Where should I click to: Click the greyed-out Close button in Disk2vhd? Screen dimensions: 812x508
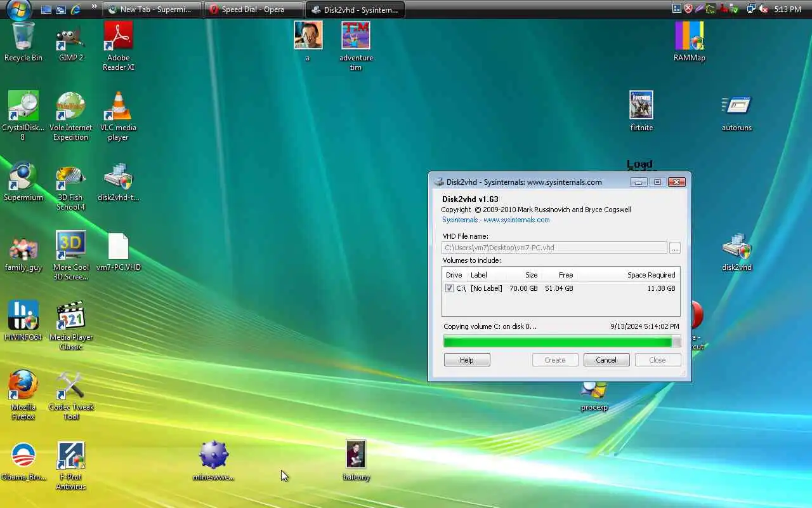tap(657, 360)
